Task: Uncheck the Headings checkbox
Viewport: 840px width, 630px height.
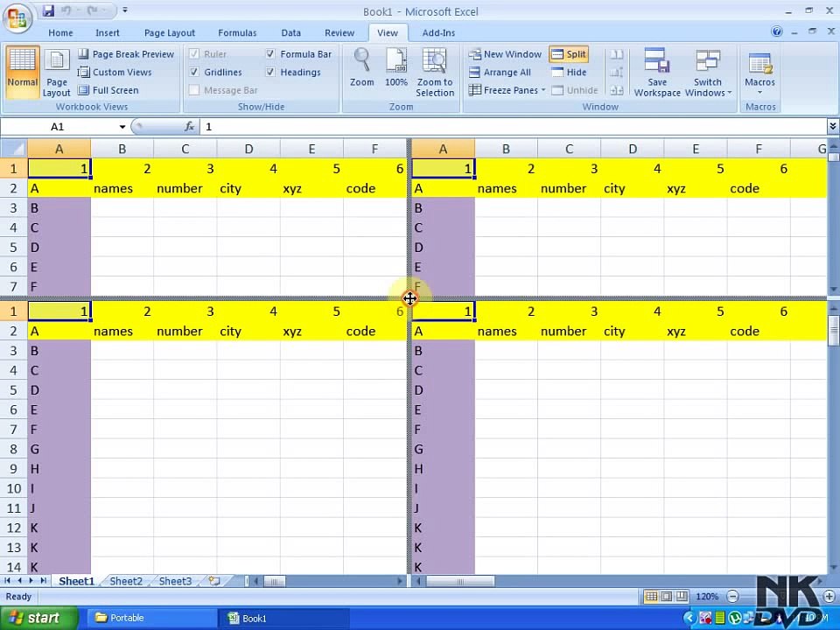Action: coord(270,72)
